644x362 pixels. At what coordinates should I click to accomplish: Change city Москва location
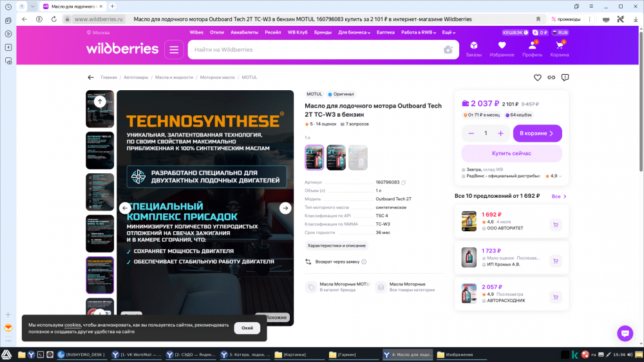(x=98, y=32)
